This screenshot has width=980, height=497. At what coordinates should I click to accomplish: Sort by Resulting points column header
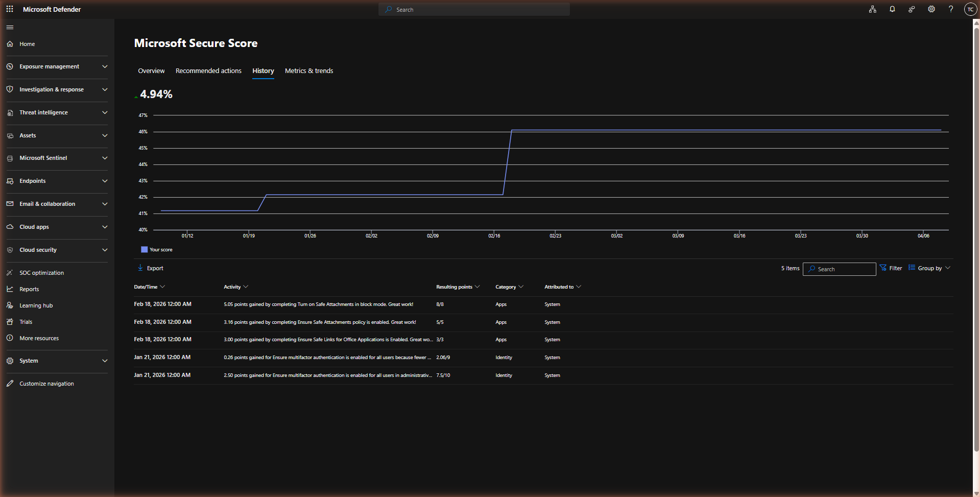(458, 287)
